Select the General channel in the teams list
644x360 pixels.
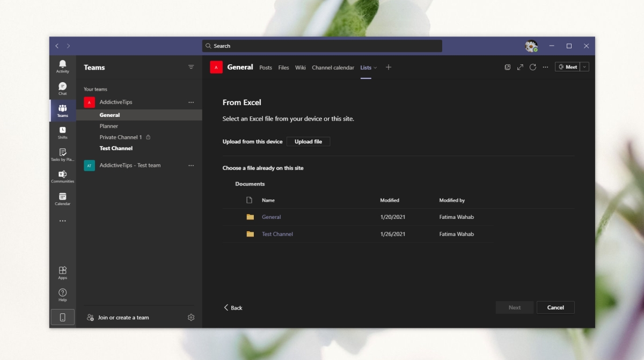point(139,115)
